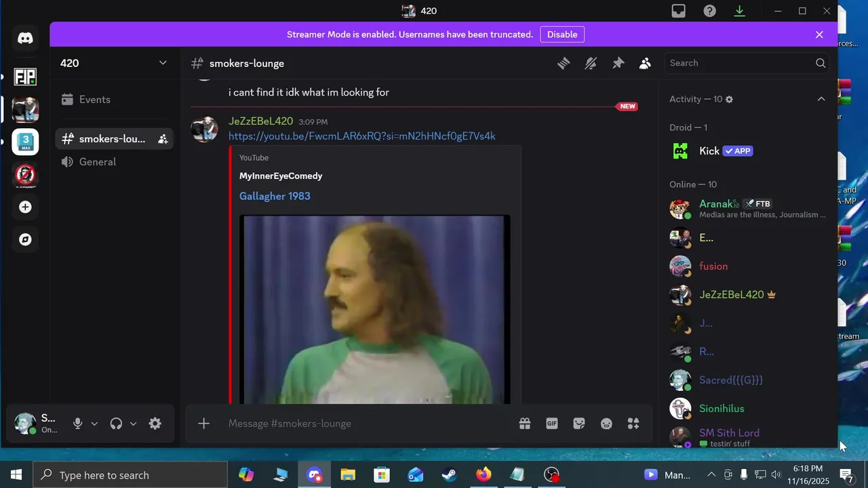Open the Events item
The height and width of the screenshot is (488, 868).
[114, 100]
